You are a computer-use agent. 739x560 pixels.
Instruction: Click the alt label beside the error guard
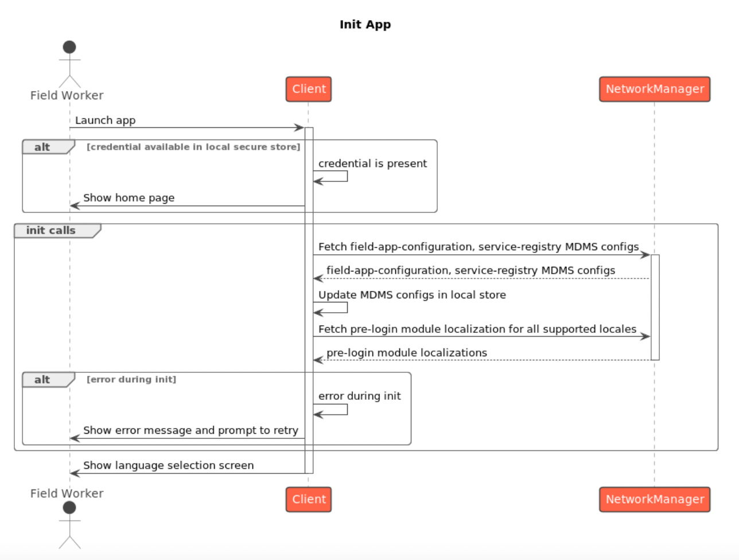42,380
